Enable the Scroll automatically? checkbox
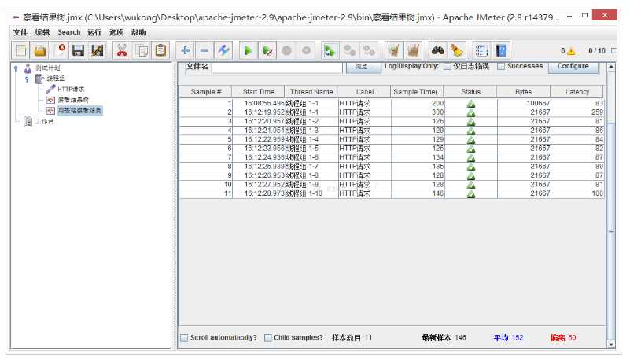630x364 pixels. click(x=184, y=338)
